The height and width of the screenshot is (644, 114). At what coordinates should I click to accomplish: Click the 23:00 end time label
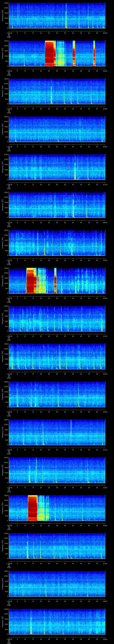[x=105, y=33]
